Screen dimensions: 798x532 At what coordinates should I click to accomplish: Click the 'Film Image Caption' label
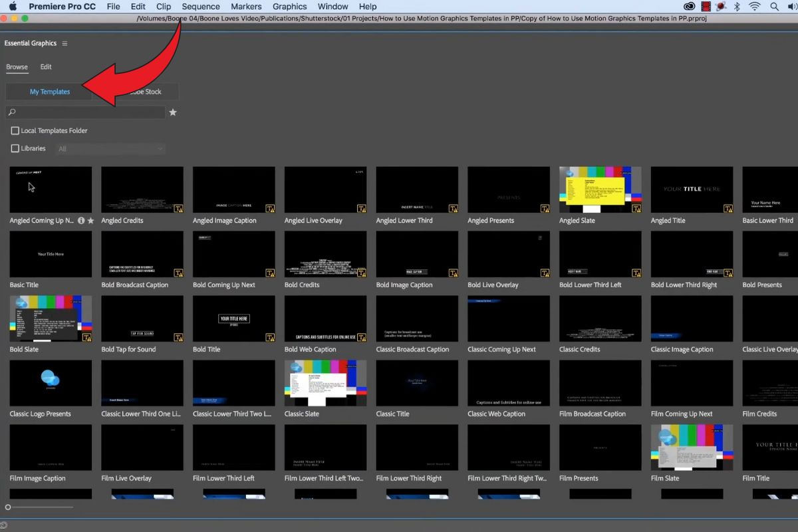(38, 479)
